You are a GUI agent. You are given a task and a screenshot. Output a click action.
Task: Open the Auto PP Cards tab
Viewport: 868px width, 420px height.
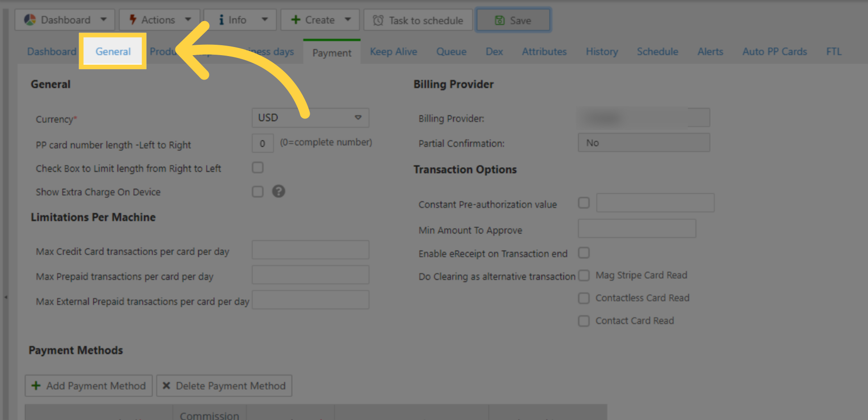pyautogui.click(x=774, y=52)
